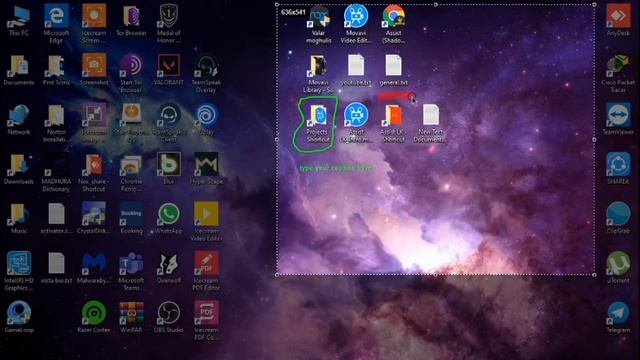This screenshot has height=360, width=640.
Task: Launch TeamViewer from desktop
Action: click(x=618, y=120)
